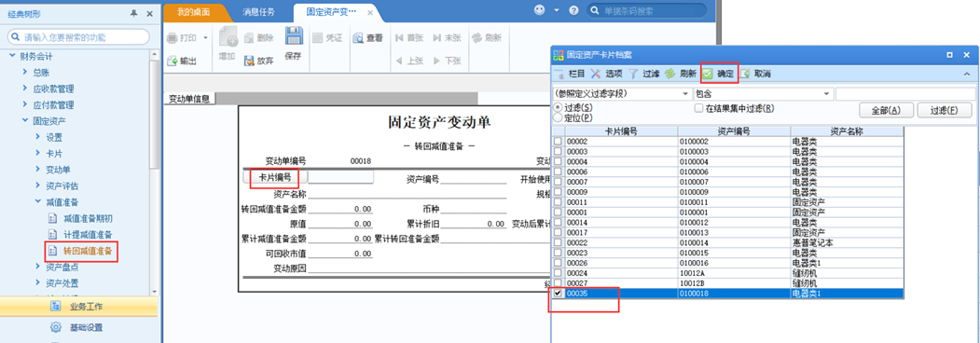Select the 过滤(S) radio button

(x=559, y=108)
